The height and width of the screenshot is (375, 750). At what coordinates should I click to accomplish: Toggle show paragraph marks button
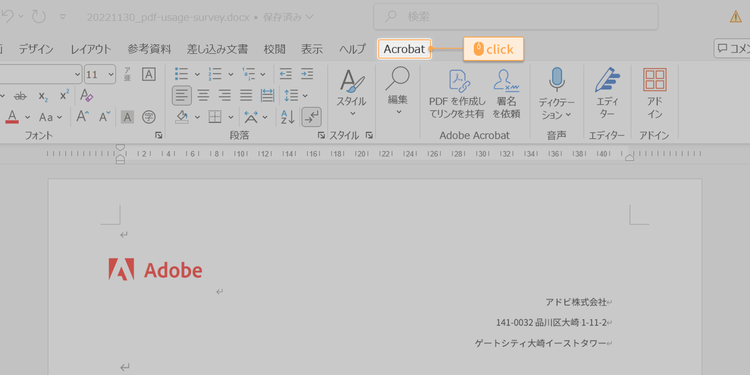pos(312,117)
